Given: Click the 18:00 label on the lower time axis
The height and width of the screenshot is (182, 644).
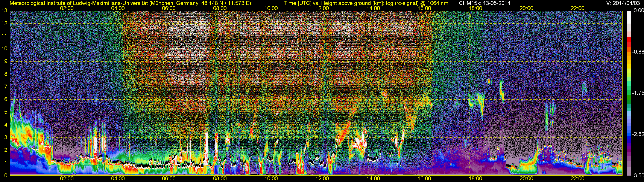Looking at the screenshot, I should (x=475, y=179).
